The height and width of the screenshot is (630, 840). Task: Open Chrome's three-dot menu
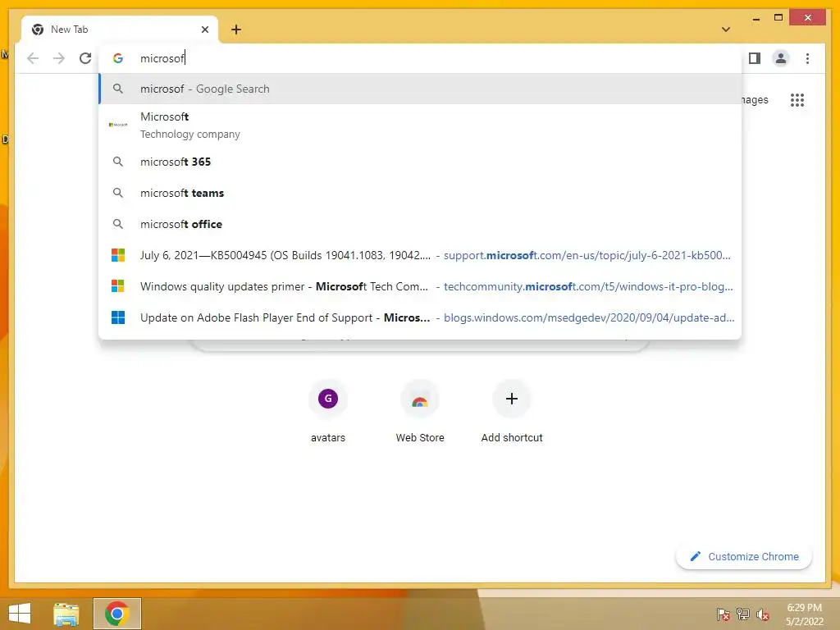807,58
